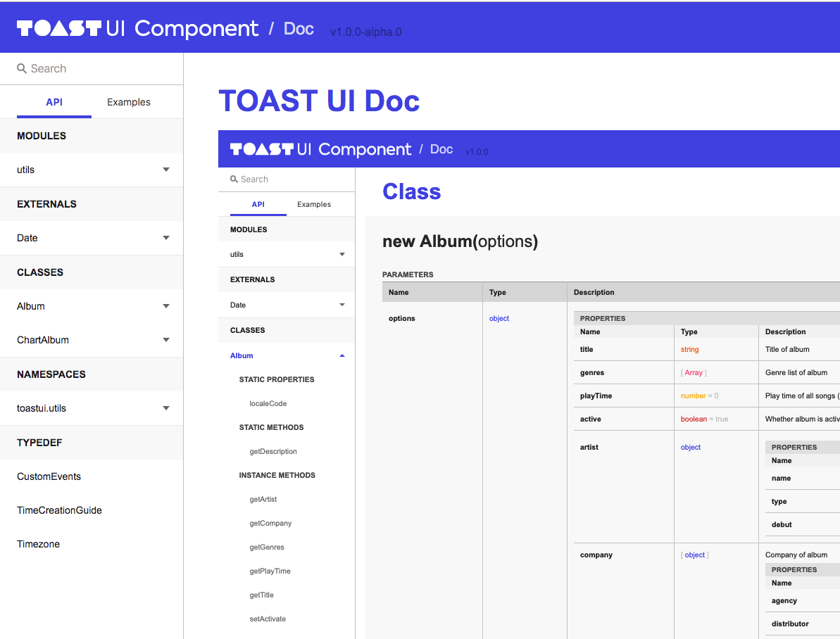Open getDescription static method
Image resolution: width=840 pixels, height=639 pixels.
273,452
